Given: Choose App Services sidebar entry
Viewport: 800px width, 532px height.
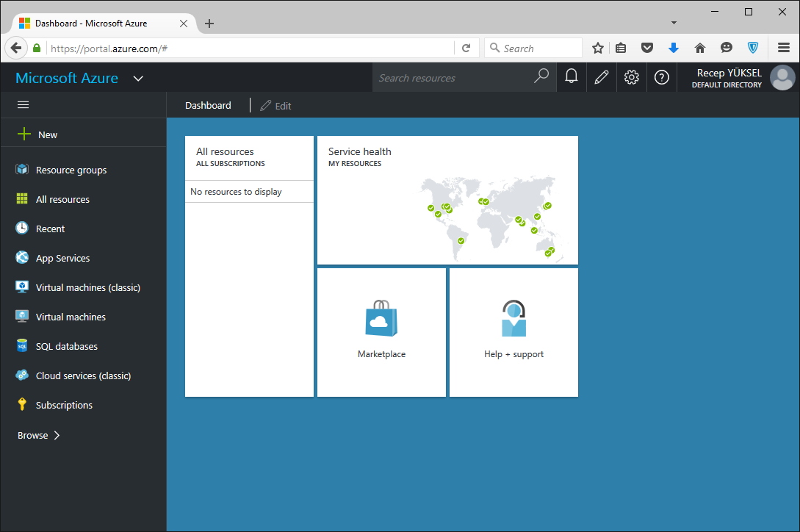Looking at the screenshot, I should click(x=62, y=259).
